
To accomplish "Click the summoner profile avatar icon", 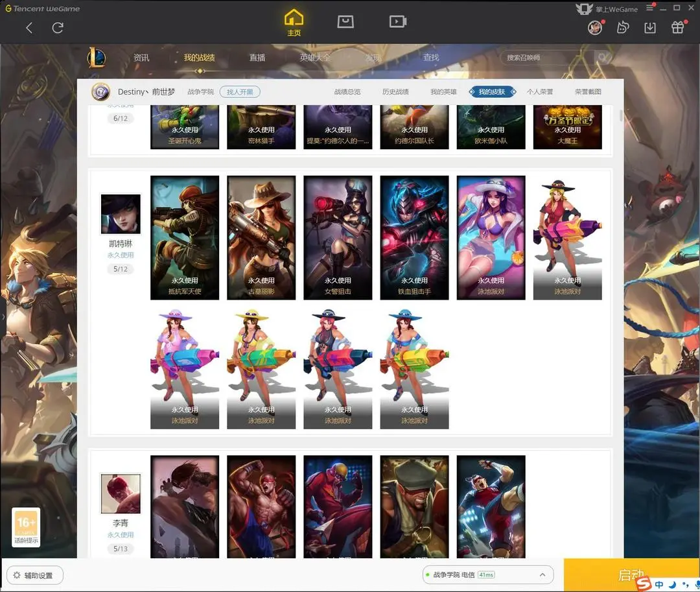I will click(101, 92).
